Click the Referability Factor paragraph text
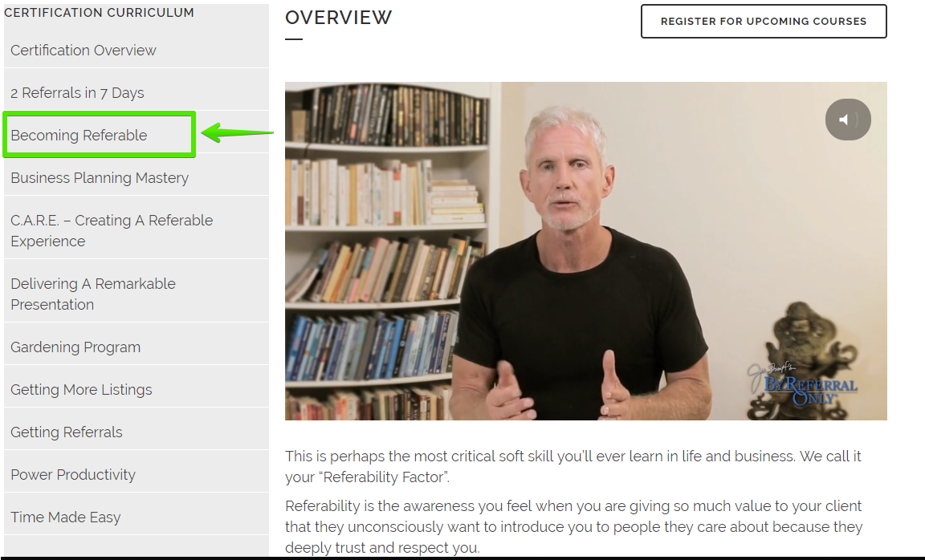 pyautogui.click(x=573, y=466)
